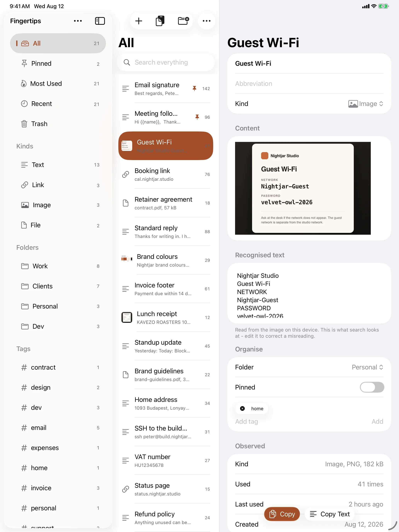Select the Pinned sidebar item
Screen dimensions: 399x532
click(x=58, y=63)
